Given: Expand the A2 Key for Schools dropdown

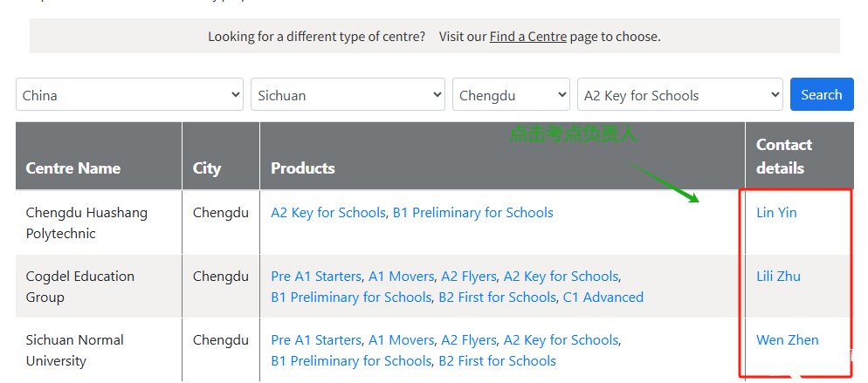Looking at the screenshot, I should 679,94.
